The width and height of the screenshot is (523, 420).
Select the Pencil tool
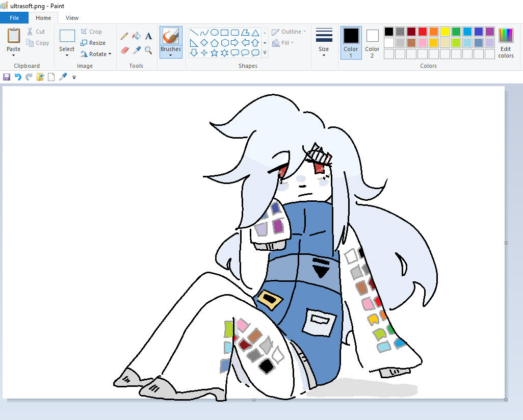(x=124, y=36)
